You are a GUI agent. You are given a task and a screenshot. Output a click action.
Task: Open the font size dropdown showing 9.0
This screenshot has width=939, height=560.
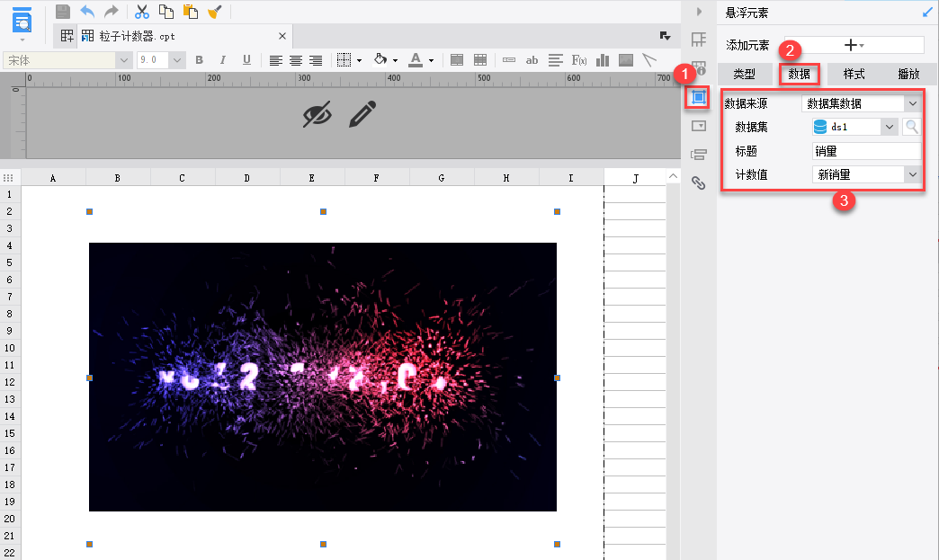(x=176, y=60)
